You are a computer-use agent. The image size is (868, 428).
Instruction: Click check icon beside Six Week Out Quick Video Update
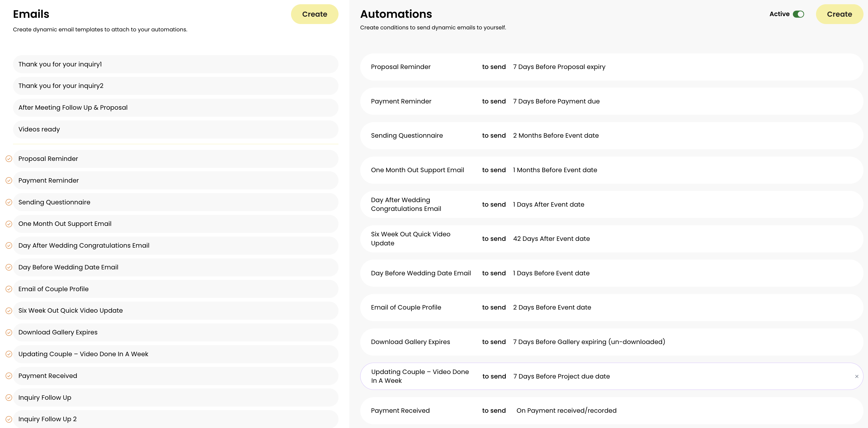click(9, 311)
